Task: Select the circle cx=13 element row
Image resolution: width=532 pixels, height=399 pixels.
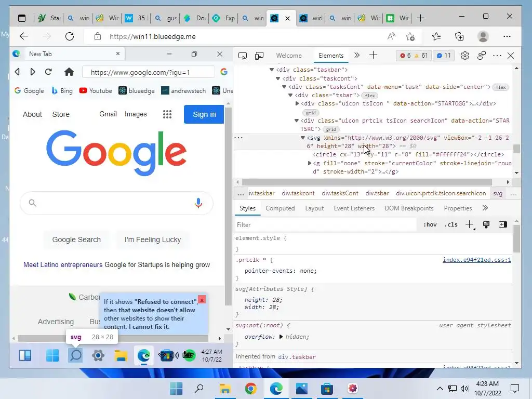Action: [x=408, y=155]
